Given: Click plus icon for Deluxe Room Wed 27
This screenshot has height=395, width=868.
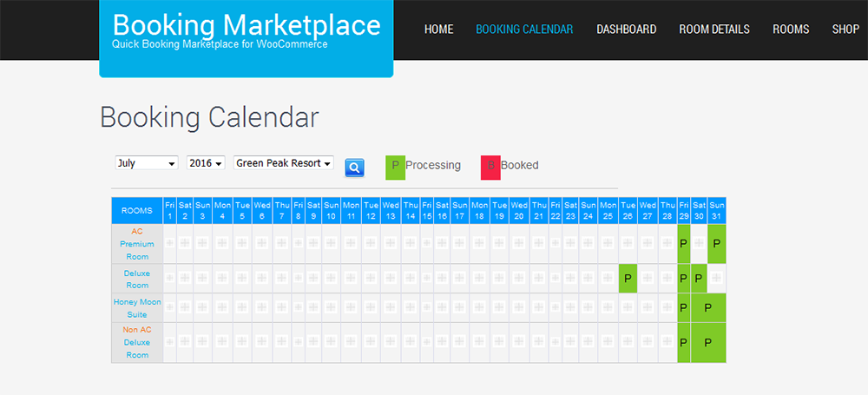Looking at the screenshot, I should 648,278.
